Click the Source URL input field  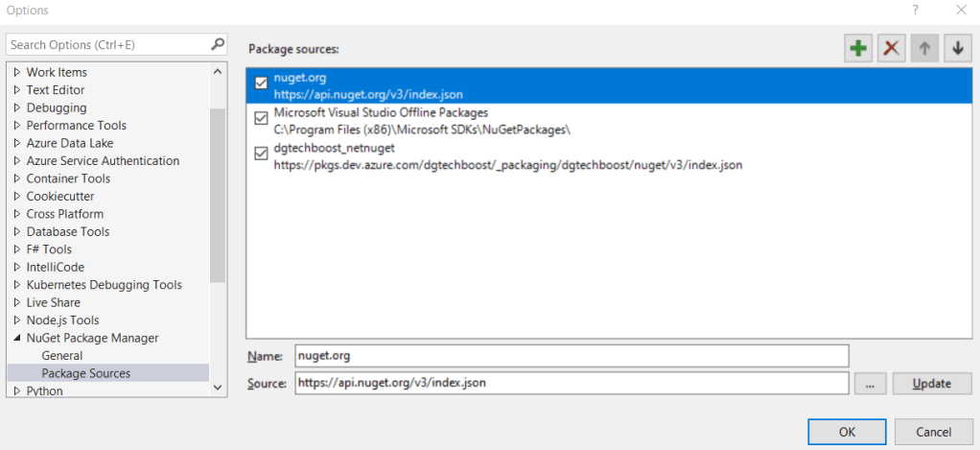pyautogui.click(x=571, y=384)
